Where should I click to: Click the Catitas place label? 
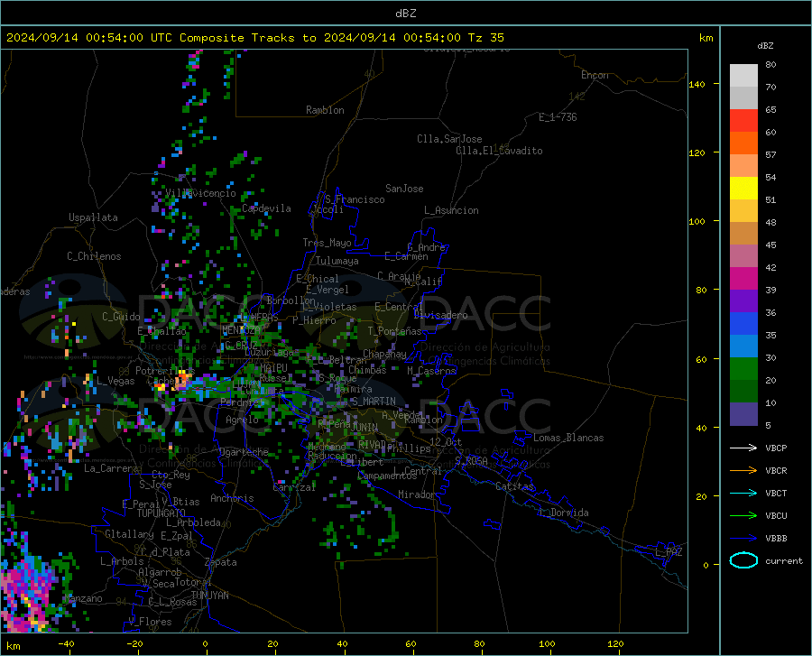[x=515, y=486]
